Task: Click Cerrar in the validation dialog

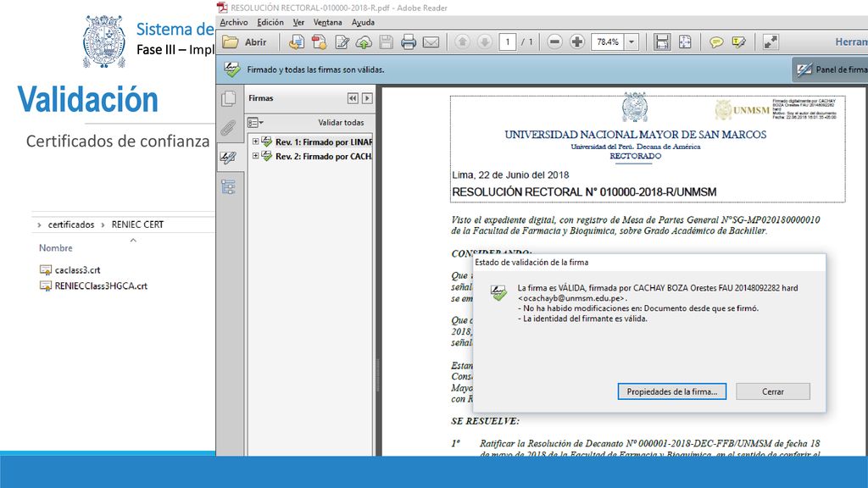Action: pyautogui.click(x=773, y=391)
